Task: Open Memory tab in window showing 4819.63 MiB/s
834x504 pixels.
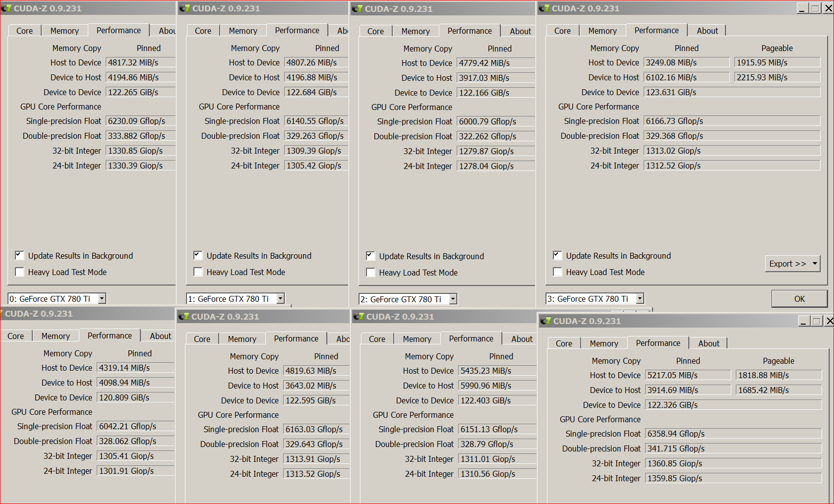Action: point(242,339)
